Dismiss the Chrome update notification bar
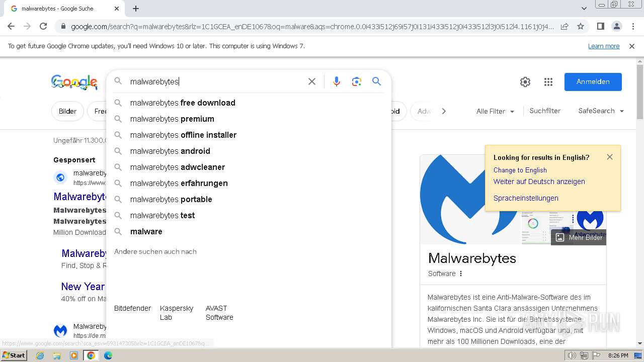644x362 pixels. point(632,46)
